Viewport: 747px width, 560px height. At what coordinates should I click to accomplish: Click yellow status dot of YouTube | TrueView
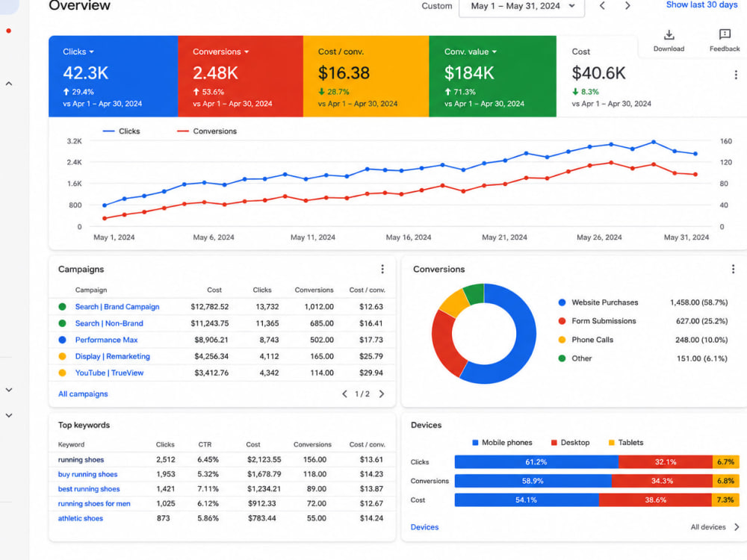pyautogui.click(x=63, y=373)
